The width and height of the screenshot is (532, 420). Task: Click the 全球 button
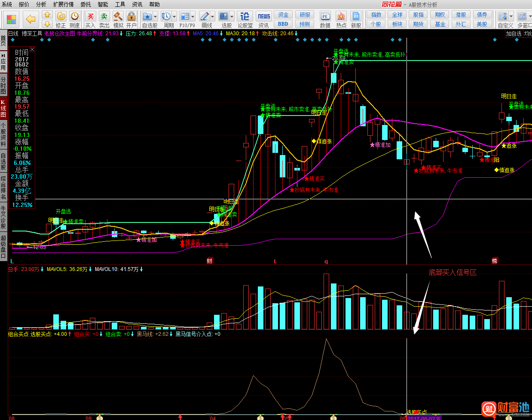point(397,15)
